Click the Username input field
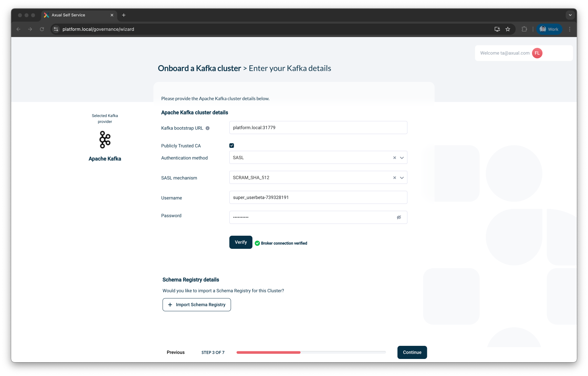The width and height of the screenshot is (588, 376). pyautogui.click(x=318, y=197)
